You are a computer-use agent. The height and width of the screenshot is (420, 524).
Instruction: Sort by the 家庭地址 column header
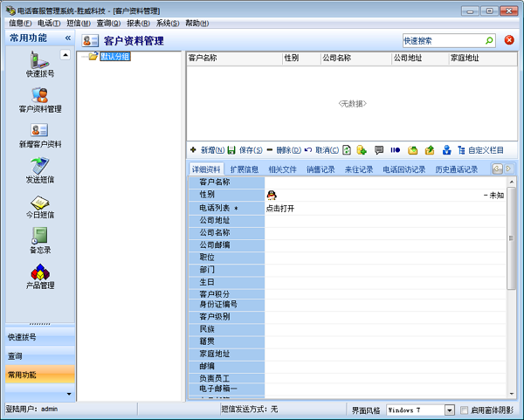tap(483, 59)
